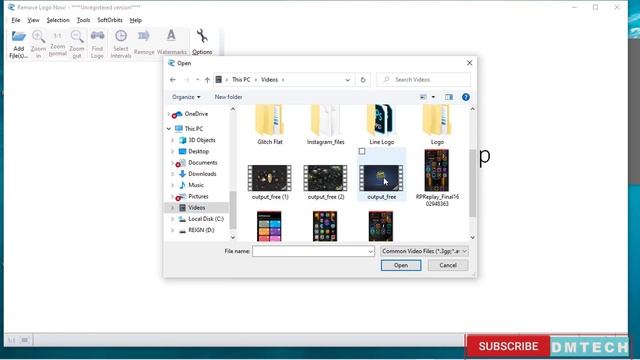Tick the checkbox on the output_free video

click(x=362, y=151)
